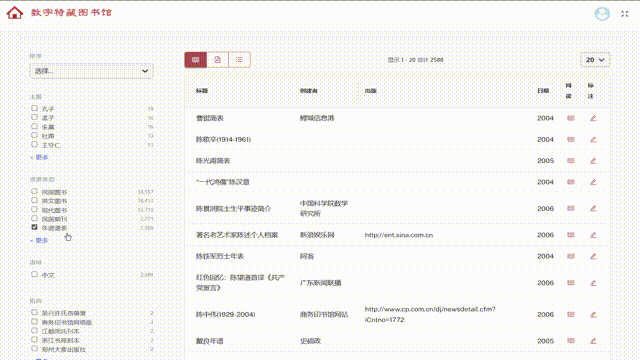The image size is (640, 360).
Task: Click the 数字特藏图书馆 site title
Action: pos(71,13)
